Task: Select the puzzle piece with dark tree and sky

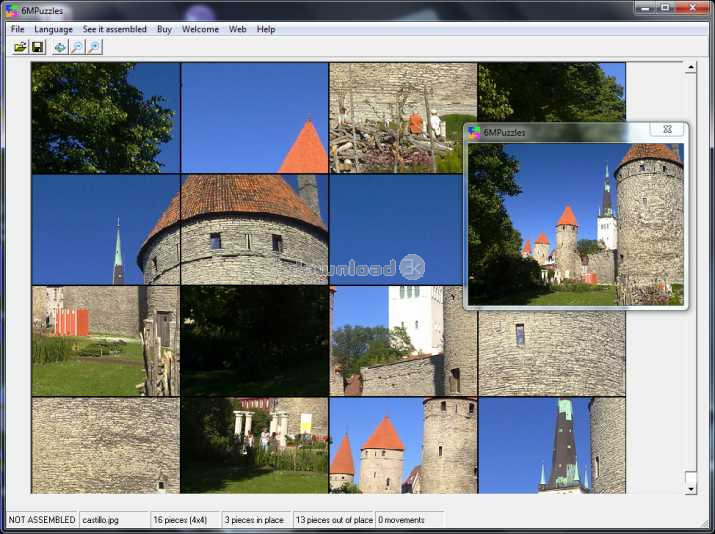Action: click(x=106, y=118)
